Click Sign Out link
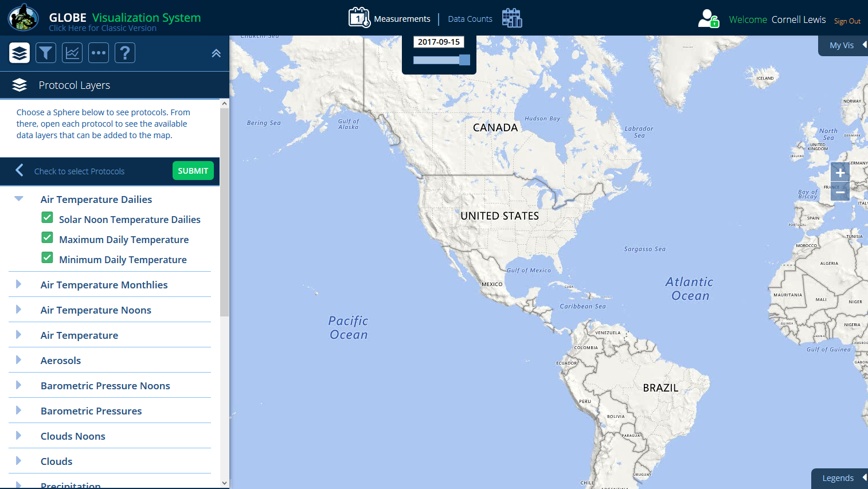 tap(847, 21)
